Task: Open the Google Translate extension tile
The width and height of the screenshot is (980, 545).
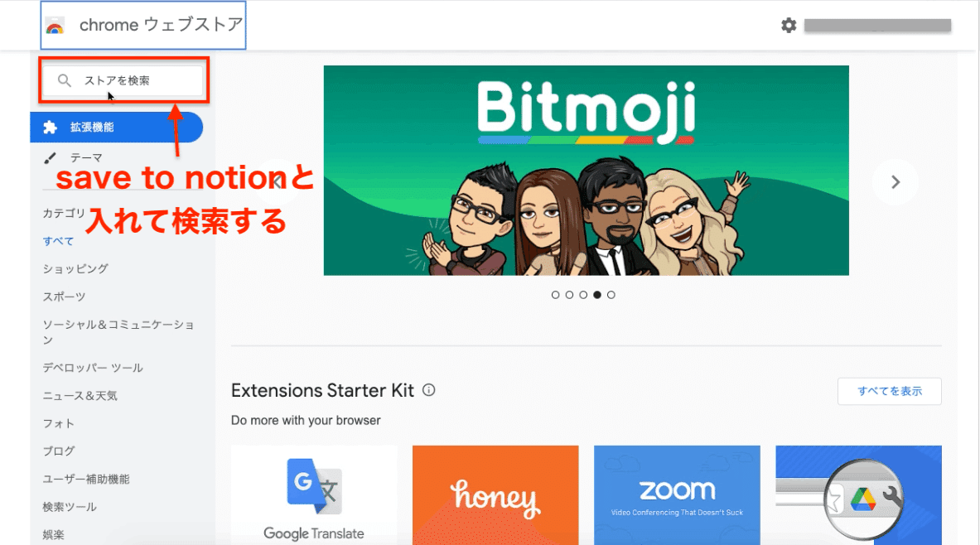Action: pos(314,495)
